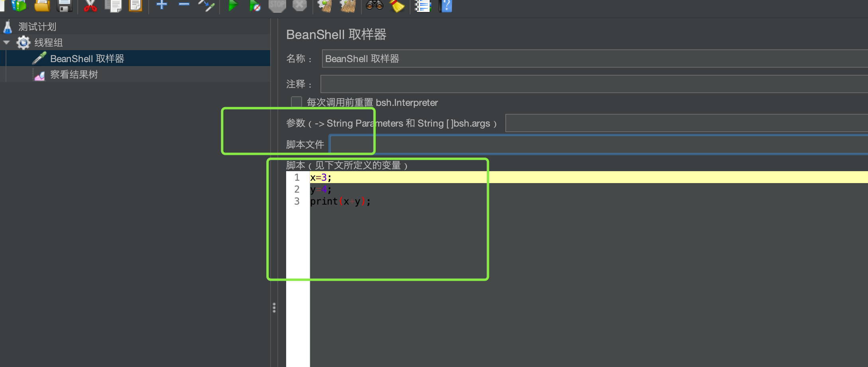
Task: Click the Copy toolbar icon
Action: [x=113, y=6]
